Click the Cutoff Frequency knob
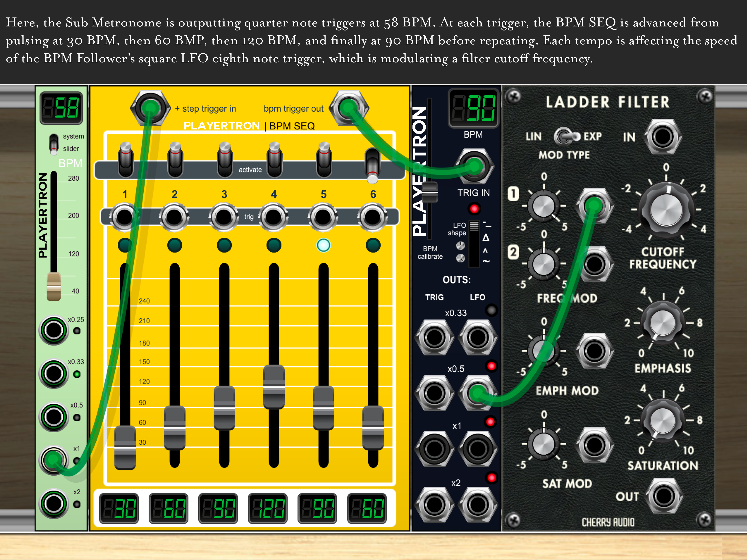This screenshot has width=747, height=560. 666,210
